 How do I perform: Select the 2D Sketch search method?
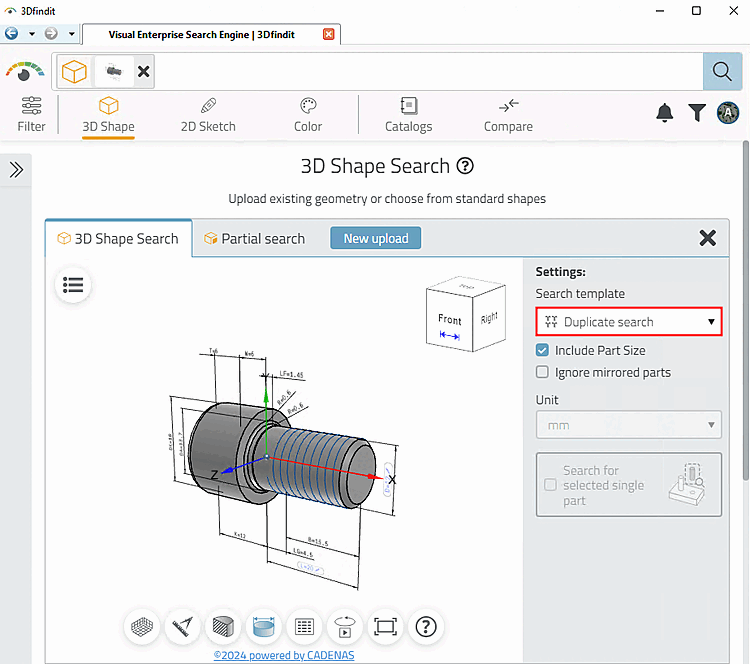point(208,114)
